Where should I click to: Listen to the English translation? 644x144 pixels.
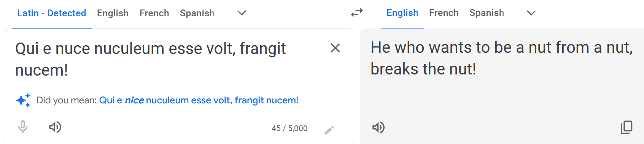[x=378, y=127]
